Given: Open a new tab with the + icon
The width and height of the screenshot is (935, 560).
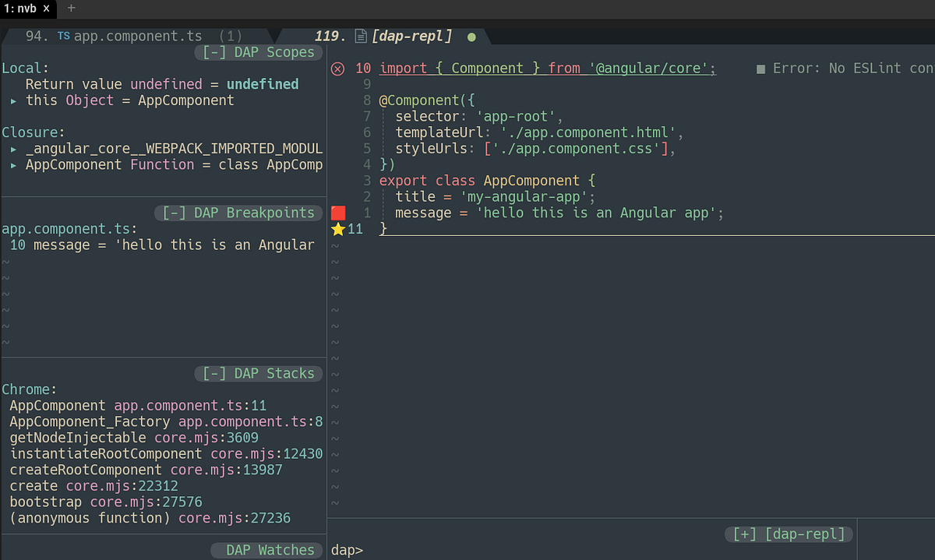Looking at the screenshot, I should 69,9.
